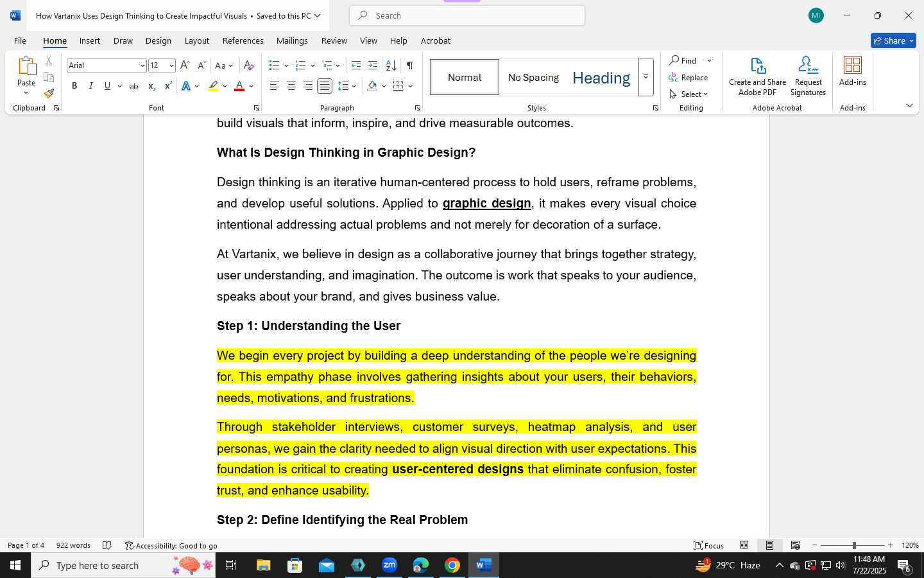This screenshot has width=924, height=578.
Task: Apply strikethrough formatting
Action: click(x=133, y=86)
